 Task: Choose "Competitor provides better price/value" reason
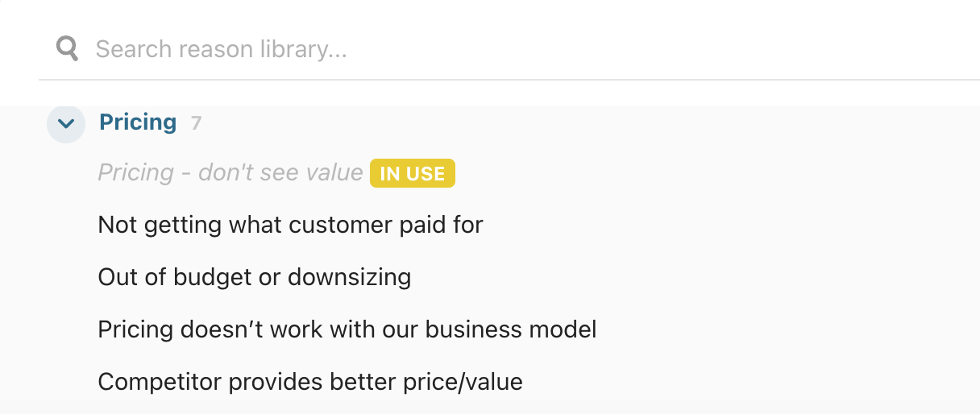click(310, 382)
